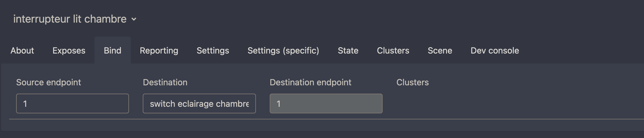Screen dimensions: 644x138
Task: Click the Destination label text
Action: [x=165, y=82]
